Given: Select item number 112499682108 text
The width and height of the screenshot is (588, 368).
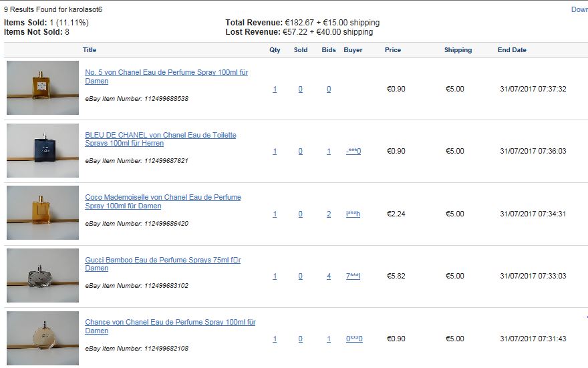Looking at the screenshot, I should pyautogui.click(x=166, y=349).
